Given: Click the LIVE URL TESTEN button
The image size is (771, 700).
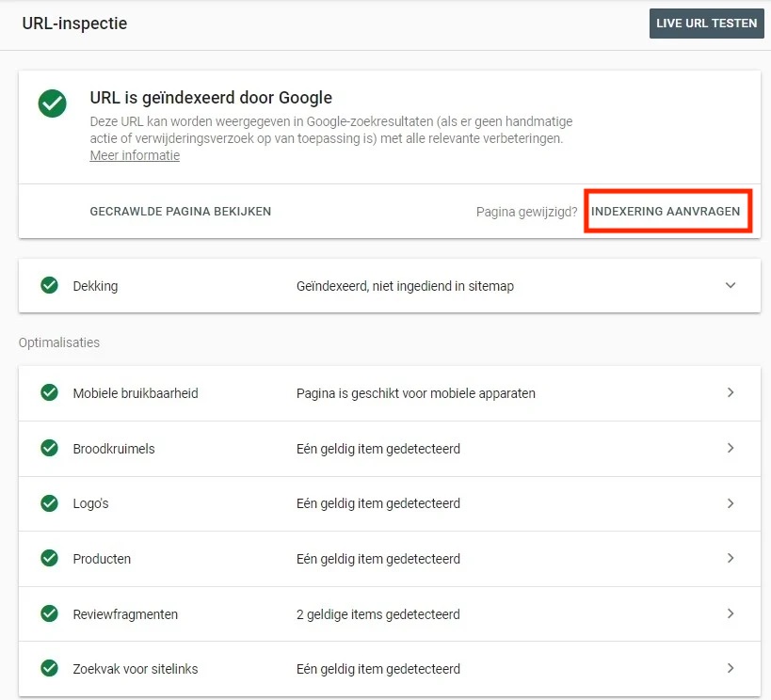Looking at the screenshot, I should [707, 24].
